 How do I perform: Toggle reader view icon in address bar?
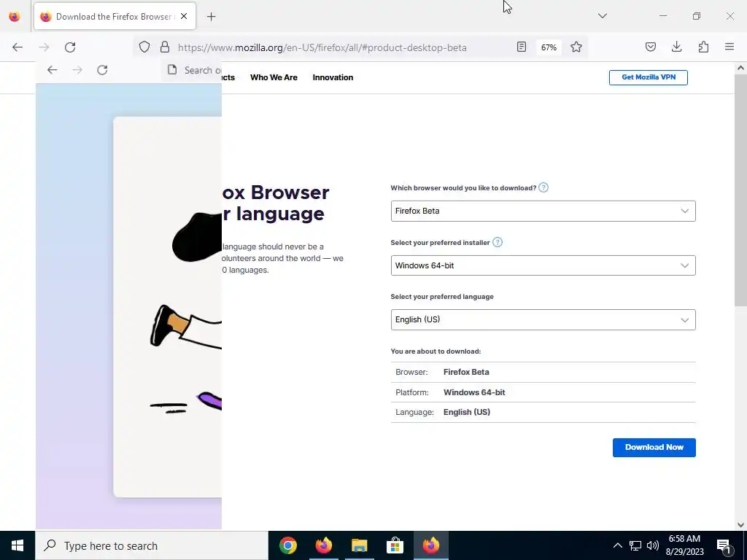(522, 47)
